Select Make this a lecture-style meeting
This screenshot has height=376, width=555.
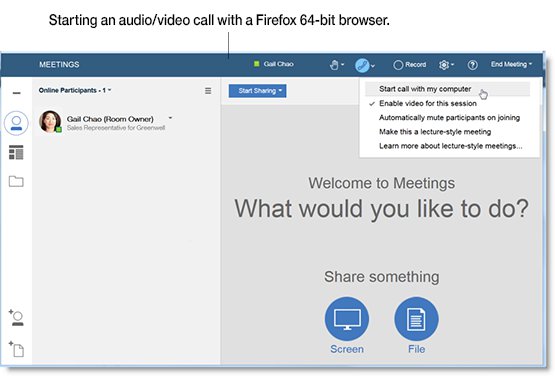pos(435,132)
